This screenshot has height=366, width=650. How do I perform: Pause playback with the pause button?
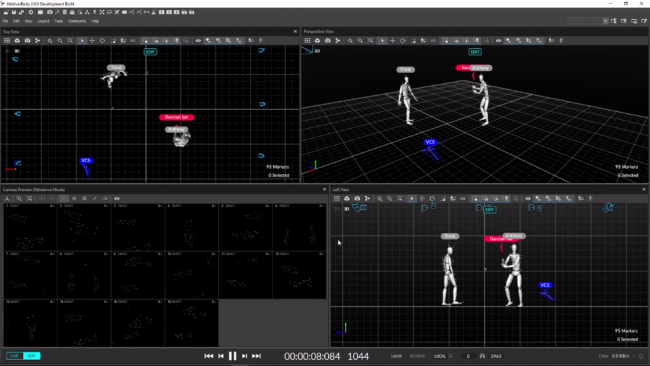pos(233,356)
